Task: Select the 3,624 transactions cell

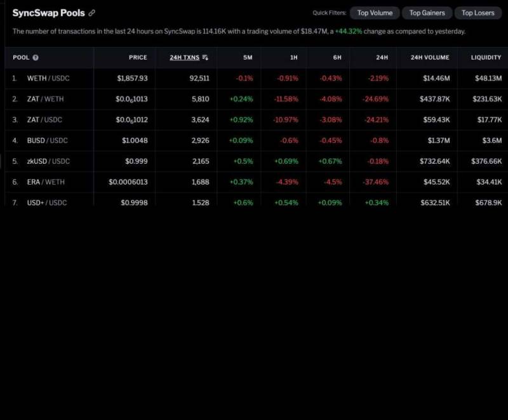Action: [200, 120]
